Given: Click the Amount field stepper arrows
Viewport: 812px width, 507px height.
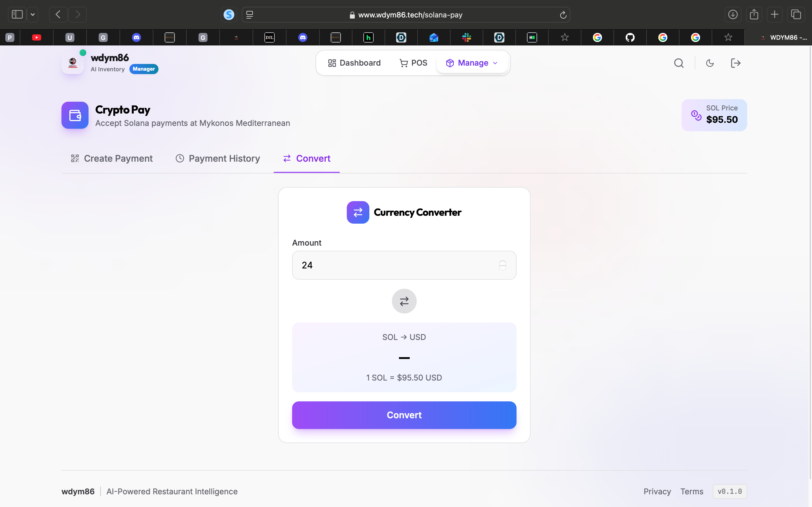Looking at the screenshot, I should point(502,265).
